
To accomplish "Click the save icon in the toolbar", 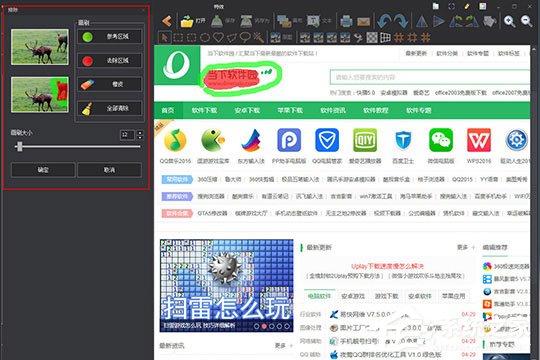I will (217, 21).
